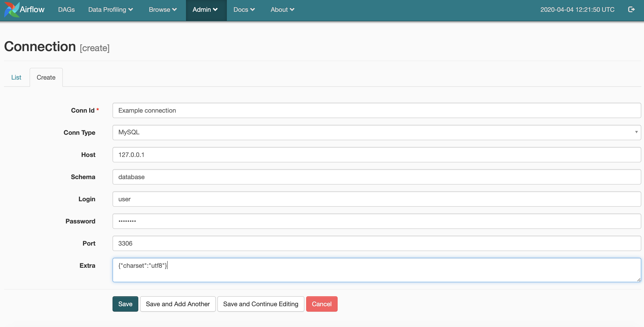Open the Data Profiling dropdown menu
The height and width of the screenshot is (327, 644).
(x=110, y=9)
